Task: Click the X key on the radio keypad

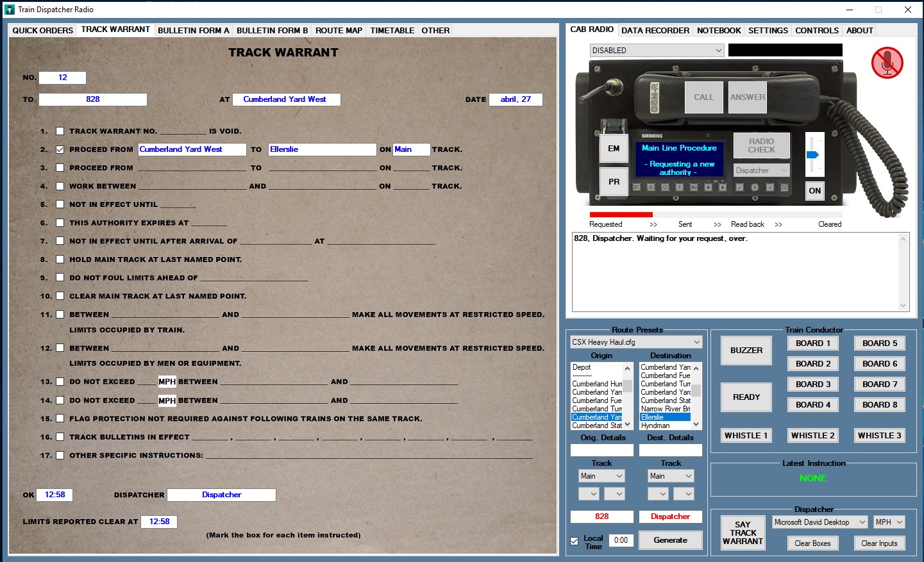Action: coord(769,187)
